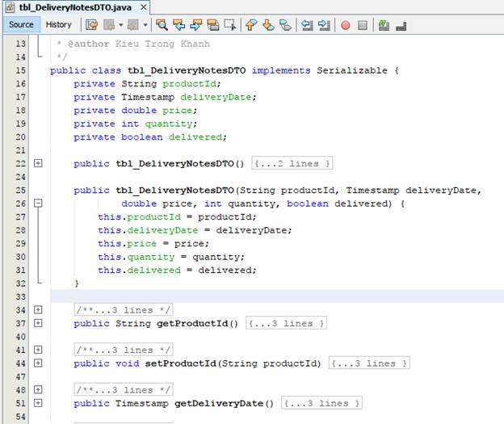The width and height of the screenshot is (504, 424).
Task: Click the Last Edit location icon
Action: [x=92, y=25]
